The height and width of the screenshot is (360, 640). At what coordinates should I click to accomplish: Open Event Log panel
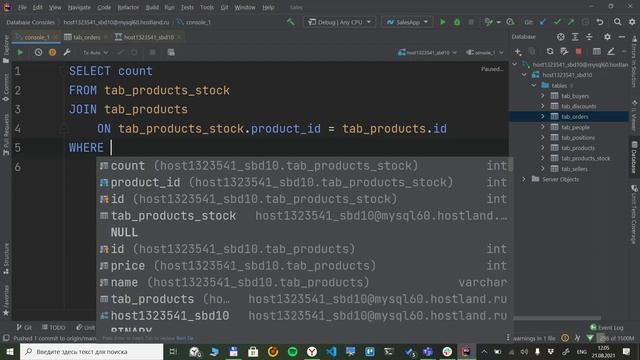point(607,327)
